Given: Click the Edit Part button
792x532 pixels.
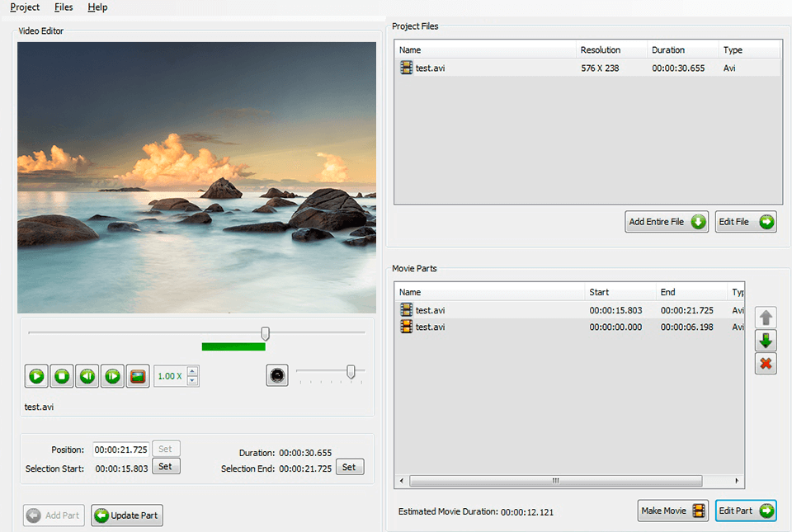Looking at the screenshot, I should point(745,510).
